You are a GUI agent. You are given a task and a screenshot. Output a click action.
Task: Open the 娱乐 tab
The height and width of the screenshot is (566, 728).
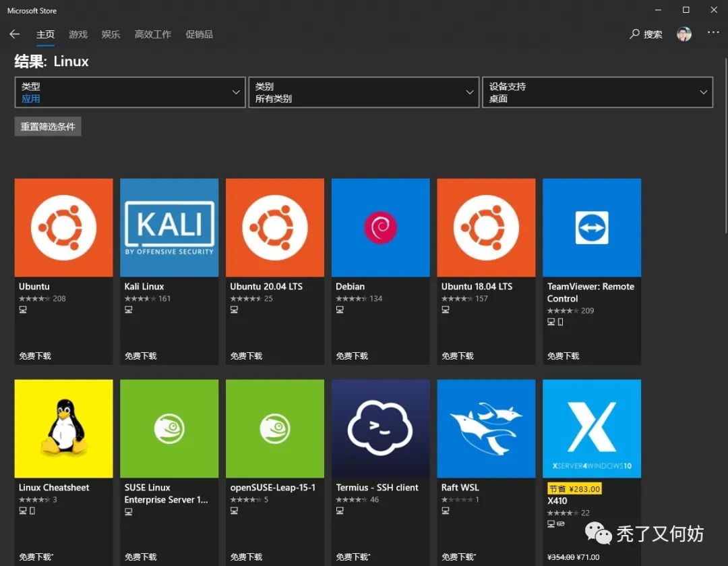(111, 34)
